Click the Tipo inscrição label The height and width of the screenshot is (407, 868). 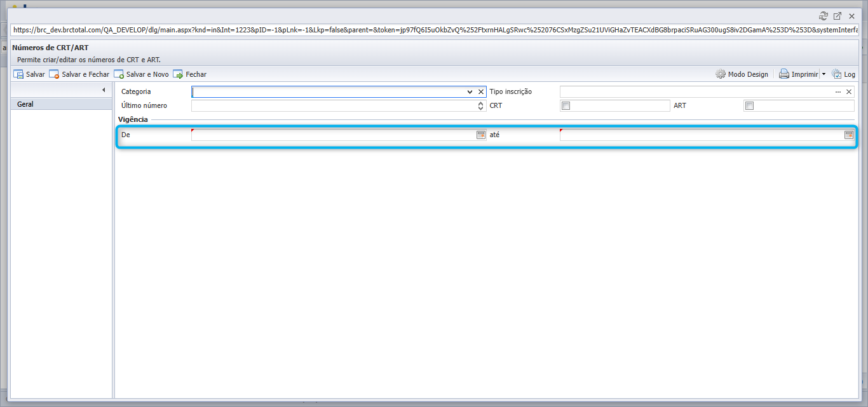tap(511, 91)
